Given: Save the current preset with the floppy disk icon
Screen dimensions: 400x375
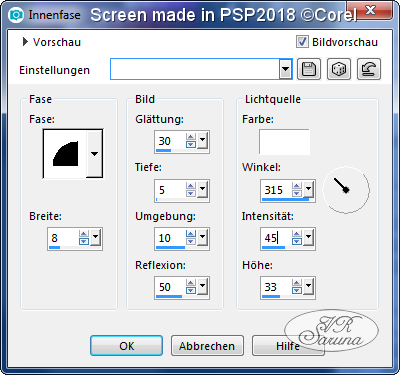Looking at the screenshot, I should tap(309, 69).
